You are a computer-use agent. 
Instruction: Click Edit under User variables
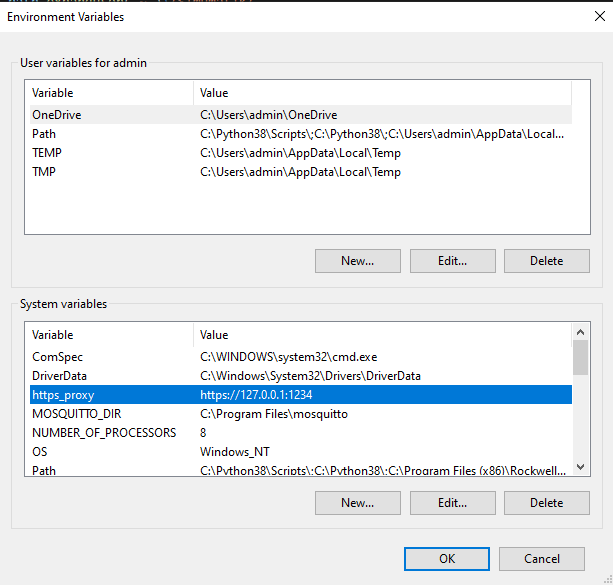point(452,261)
